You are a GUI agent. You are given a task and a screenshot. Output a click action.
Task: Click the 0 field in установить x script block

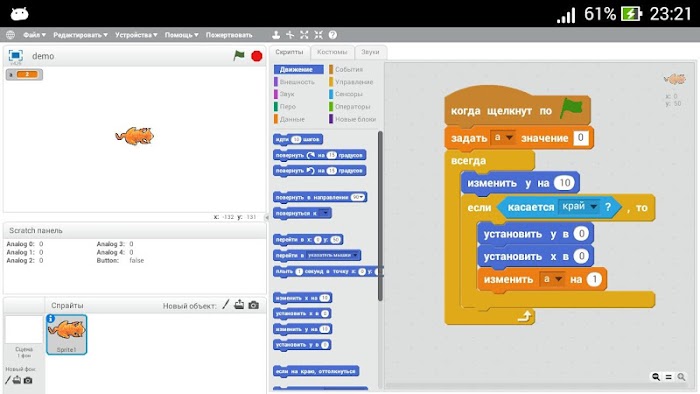pyautogui.click(x=581, y=256)
